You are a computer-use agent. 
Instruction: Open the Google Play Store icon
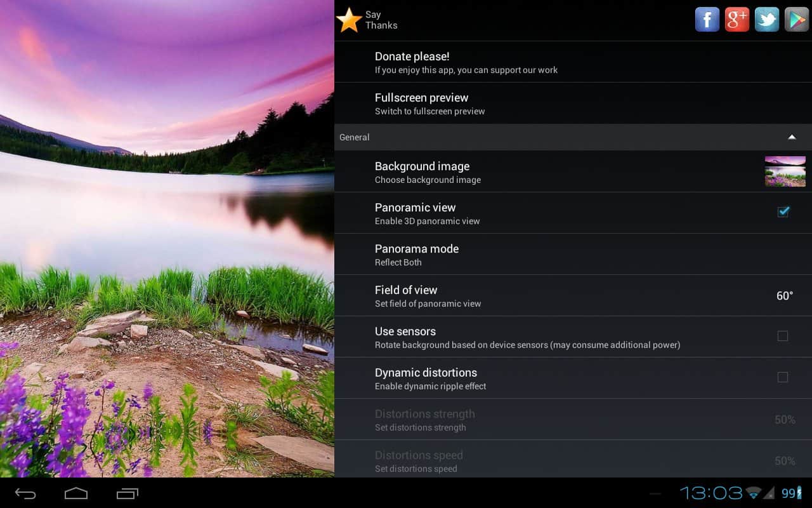tap(796, 20)
